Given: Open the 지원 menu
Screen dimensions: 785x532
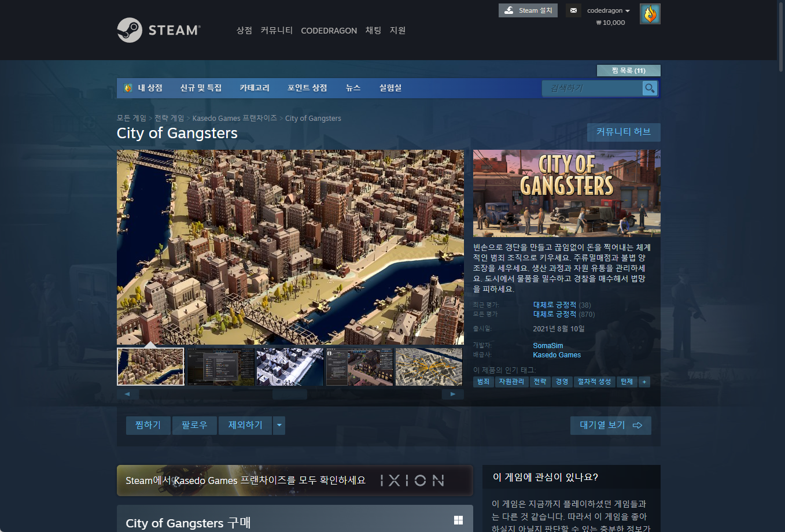Looking at the screenshot, I should [397, 30].
